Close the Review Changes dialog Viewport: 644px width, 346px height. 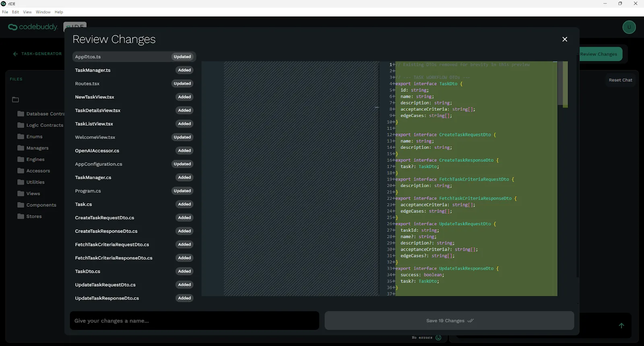click(565, 39)
